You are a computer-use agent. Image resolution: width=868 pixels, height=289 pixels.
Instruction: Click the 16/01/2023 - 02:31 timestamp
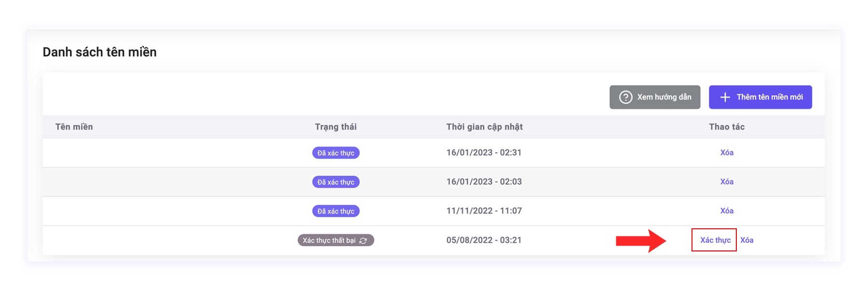click(484, 153)
